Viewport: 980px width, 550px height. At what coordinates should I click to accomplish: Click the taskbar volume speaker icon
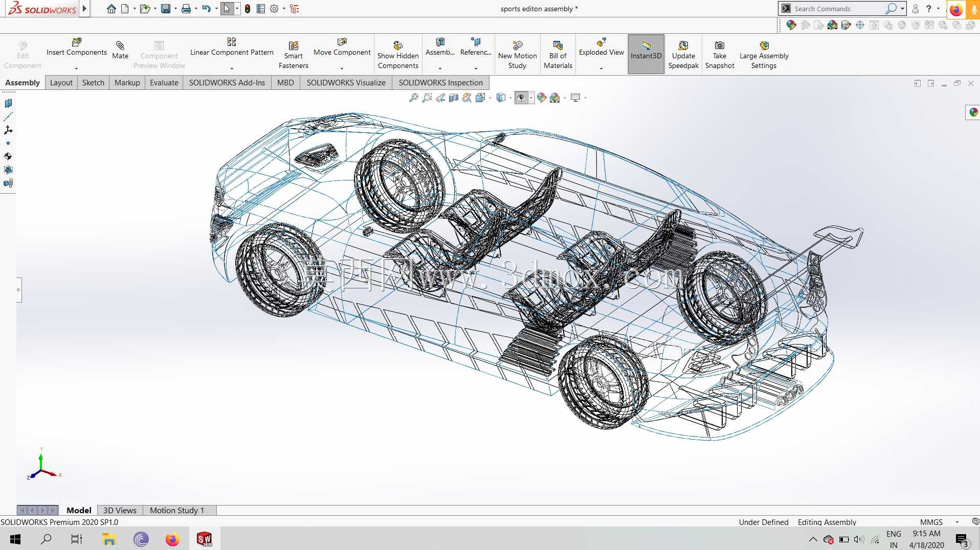tap(859, 539)
